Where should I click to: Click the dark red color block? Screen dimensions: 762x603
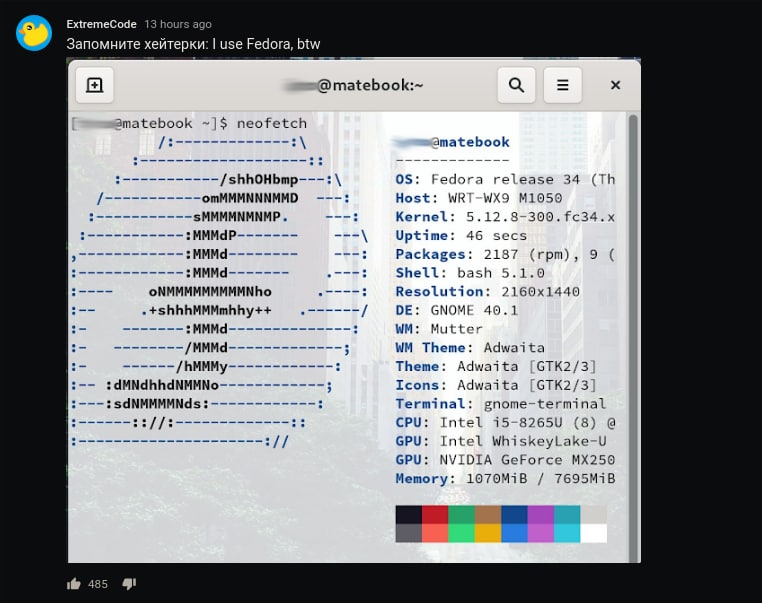[435, 515]
